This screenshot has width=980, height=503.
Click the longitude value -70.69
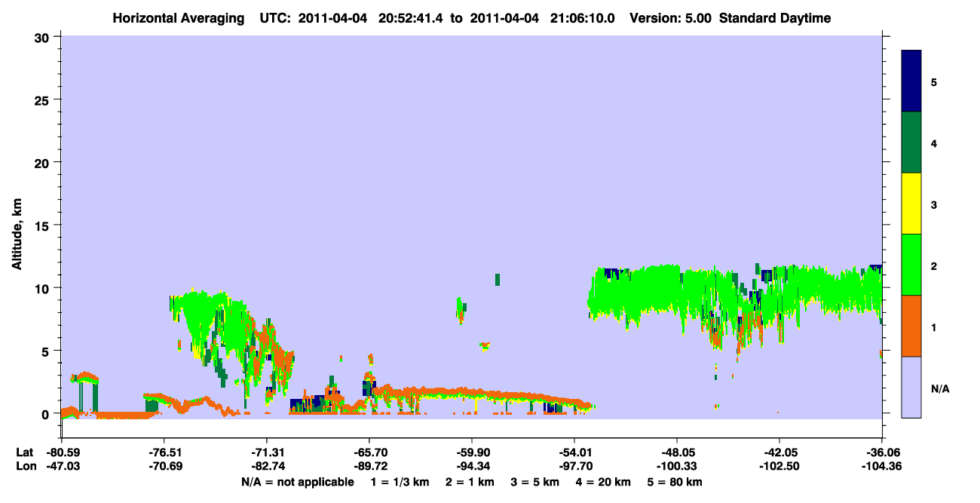[164, 466]
